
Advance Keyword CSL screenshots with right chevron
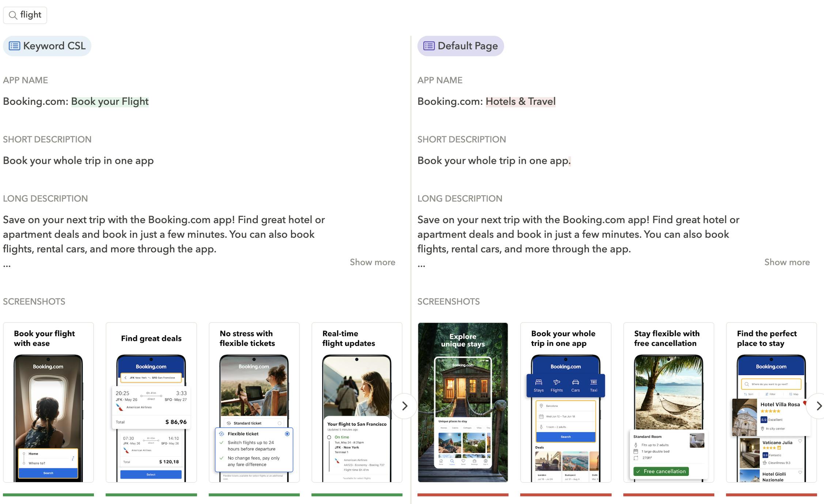coord(404,406)
